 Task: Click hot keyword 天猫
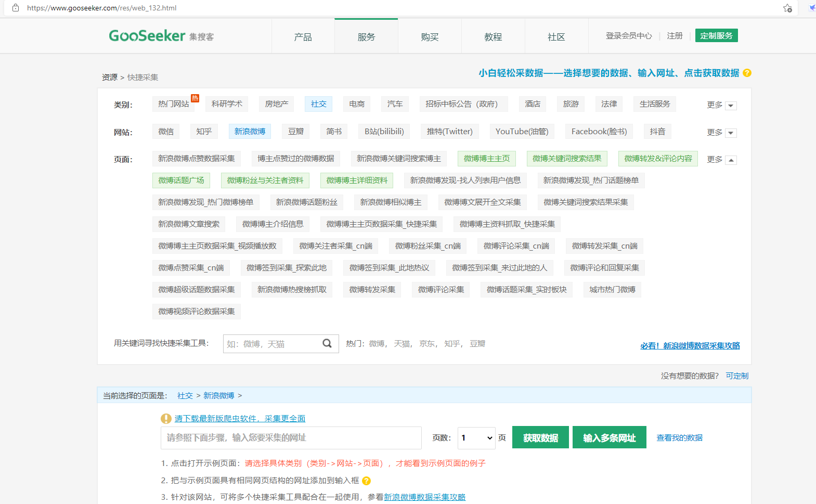point(402,344)
